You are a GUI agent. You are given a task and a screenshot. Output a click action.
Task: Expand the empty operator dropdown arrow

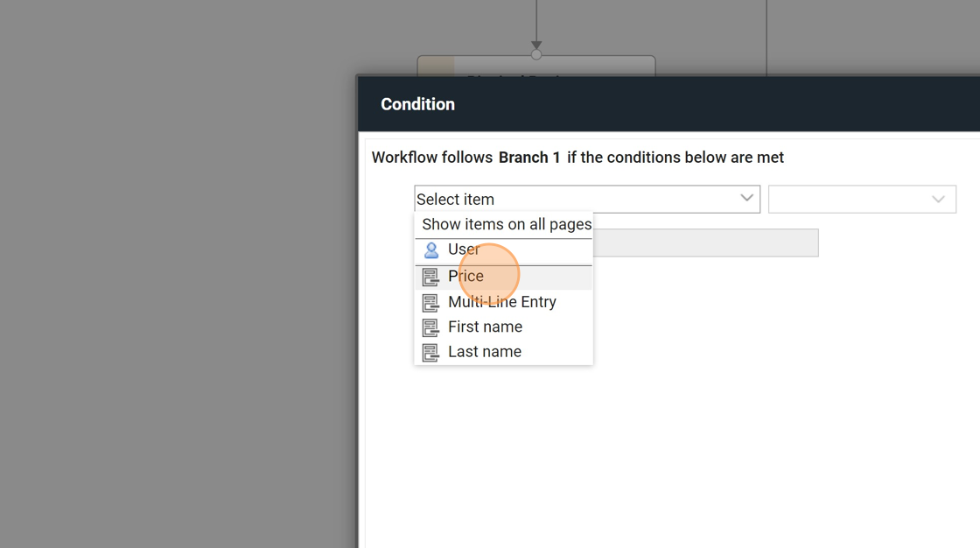tap(938, 200)
